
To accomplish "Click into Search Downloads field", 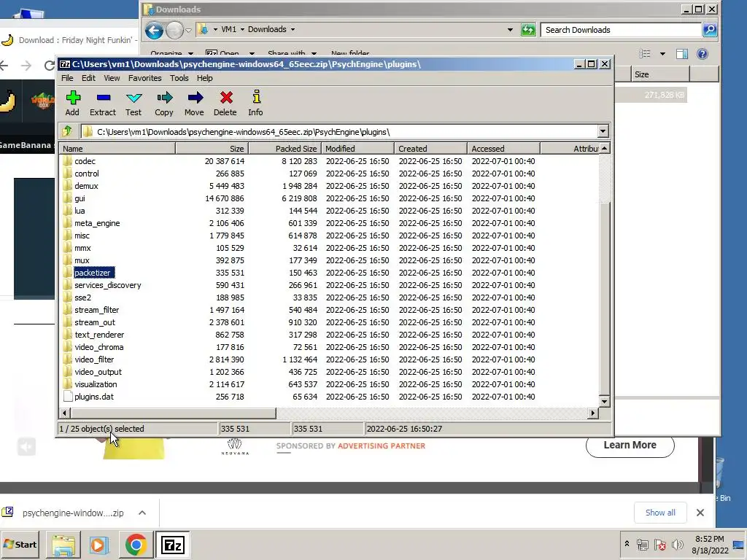I will [622, 29].
